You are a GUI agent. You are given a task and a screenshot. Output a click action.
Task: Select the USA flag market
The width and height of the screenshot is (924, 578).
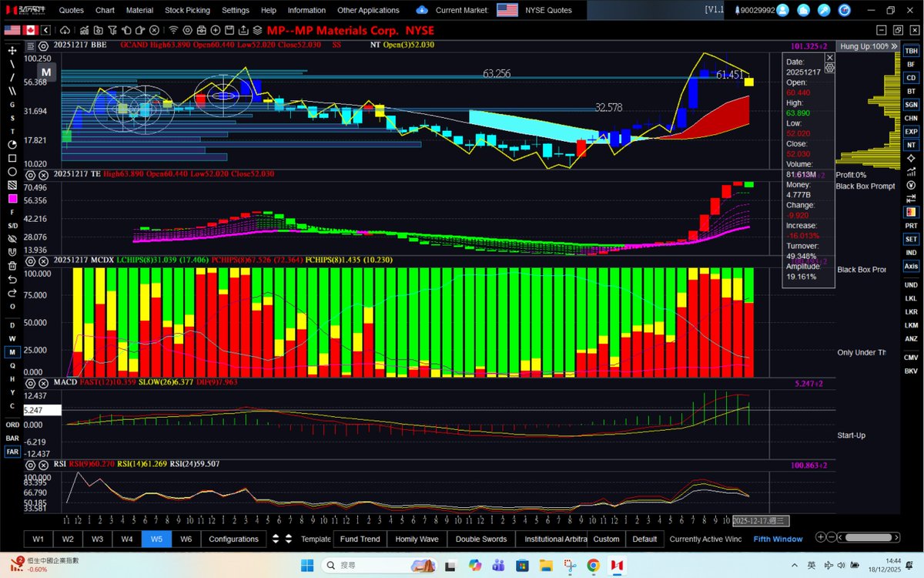click(12, 30)
